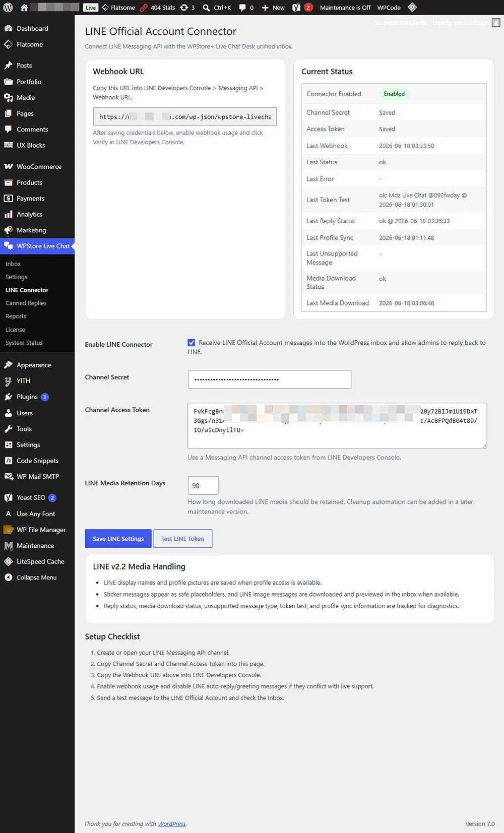Open the Inbox submenu item
Viewport: 504px width, 833px height.
click(13, 264)
